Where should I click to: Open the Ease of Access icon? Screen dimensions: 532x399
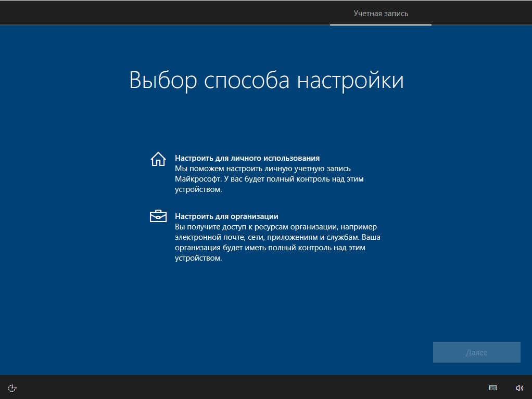point(13,388)
